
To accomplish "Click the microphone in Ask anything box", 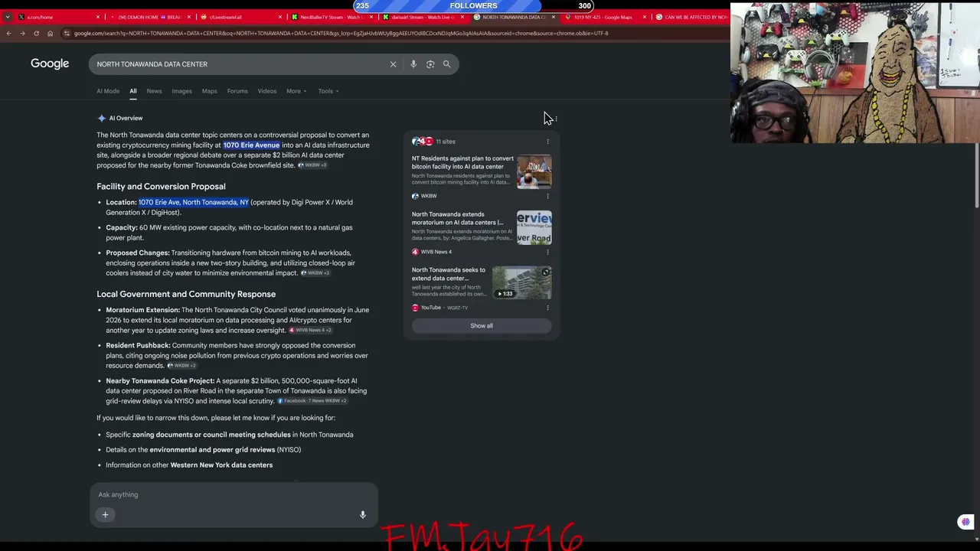I will [x=363, y=515].
